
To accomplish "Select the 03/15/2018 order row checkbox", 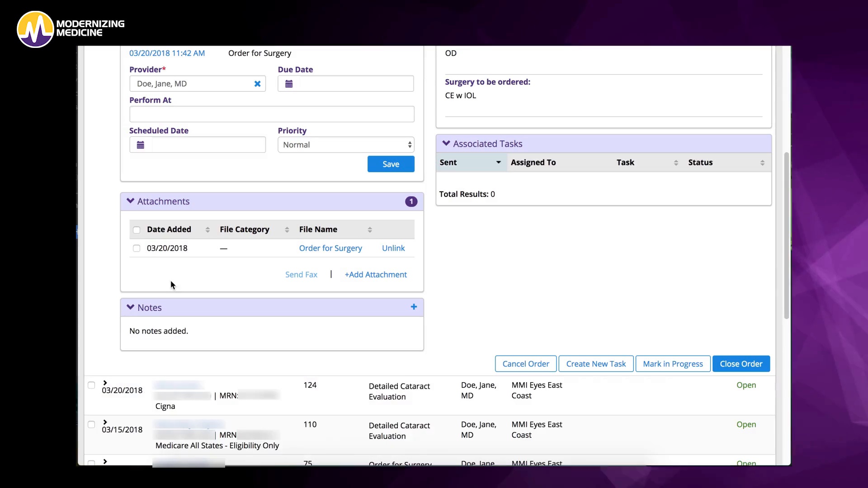I will (x=91, y=425).
